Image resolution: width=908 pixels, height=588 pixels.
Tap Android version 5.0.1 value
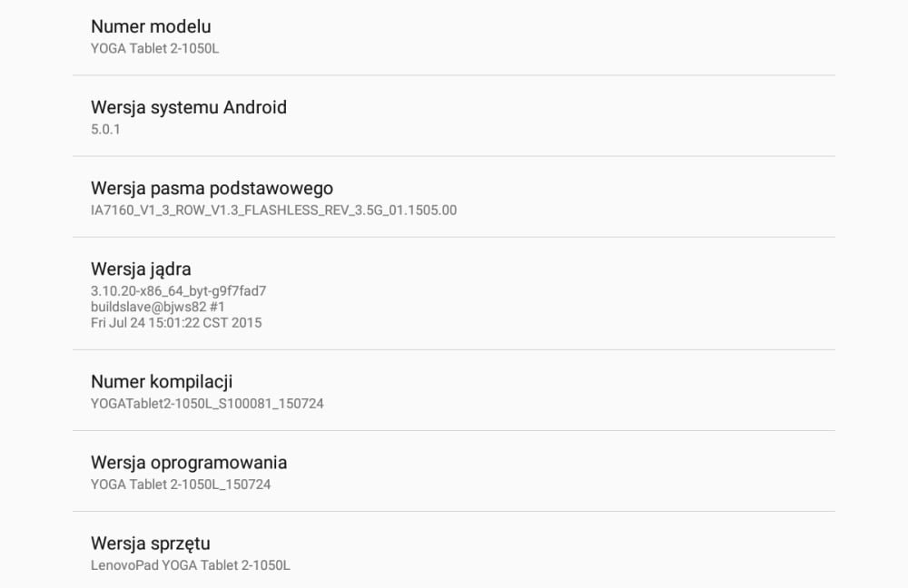(105, 129)
